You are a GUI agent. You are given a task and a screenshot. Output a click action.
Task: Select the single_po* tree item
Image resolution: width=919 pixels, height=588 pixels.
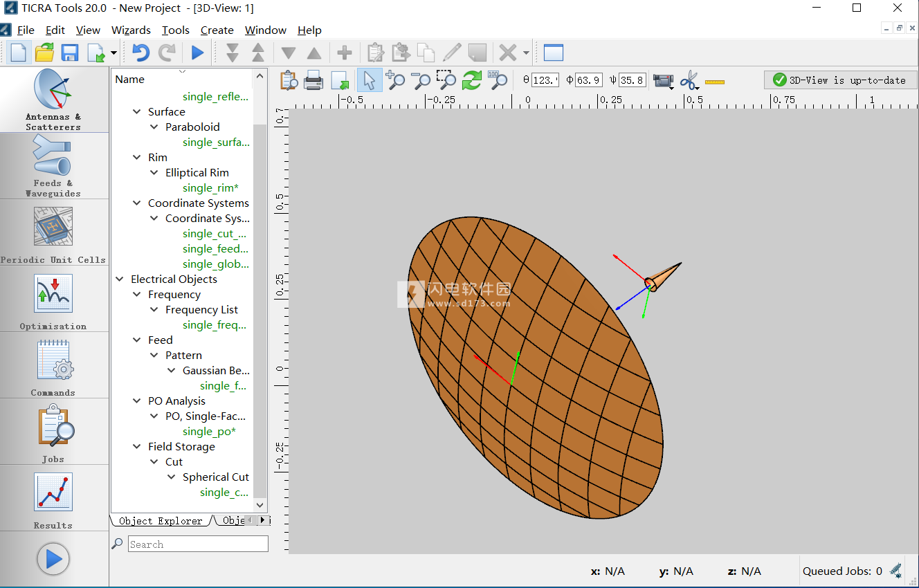click(x=209, y=431)
